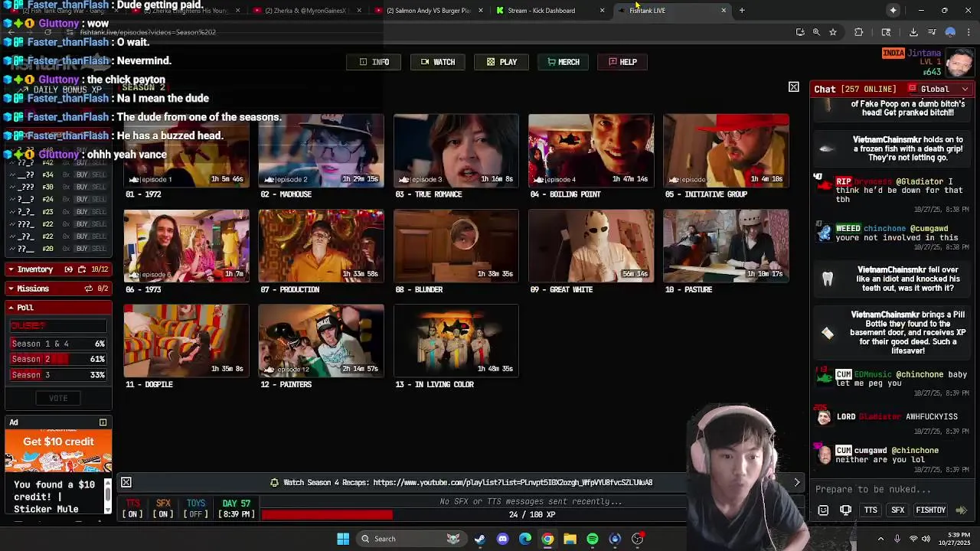
Task: Click the VOTE button in poll
Action: tap(58, 398)
